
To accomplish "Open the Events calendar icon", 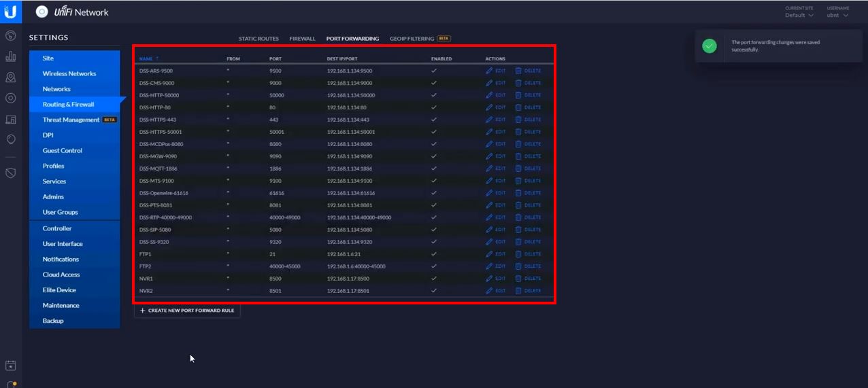I will (10, 366).
